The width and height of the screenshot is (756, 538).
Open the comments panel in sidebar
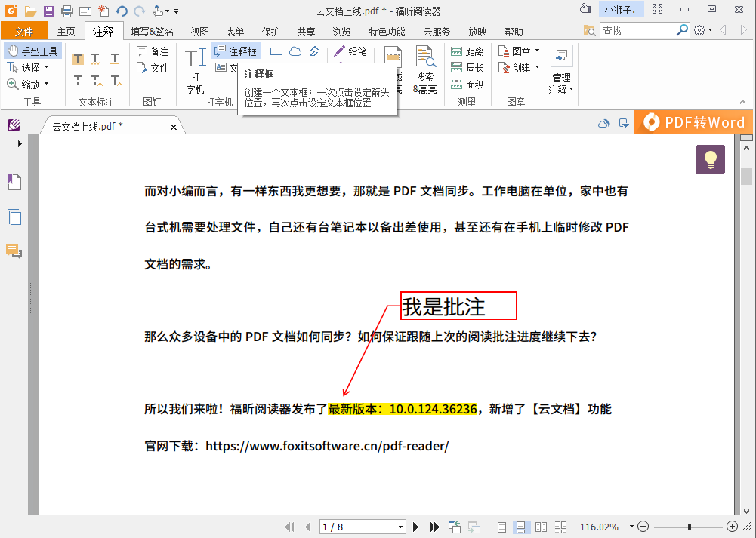(x=14, y=251)
